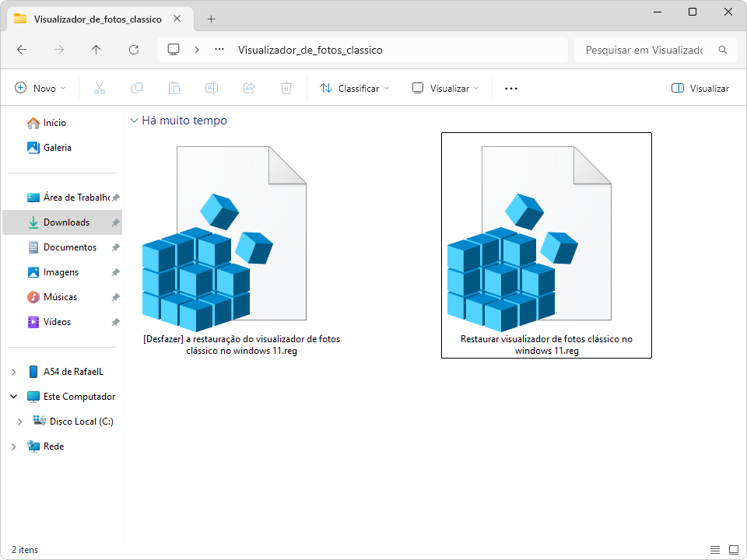
Task: Open Músicas in the sidebar
Action: [x=62, y=297]
